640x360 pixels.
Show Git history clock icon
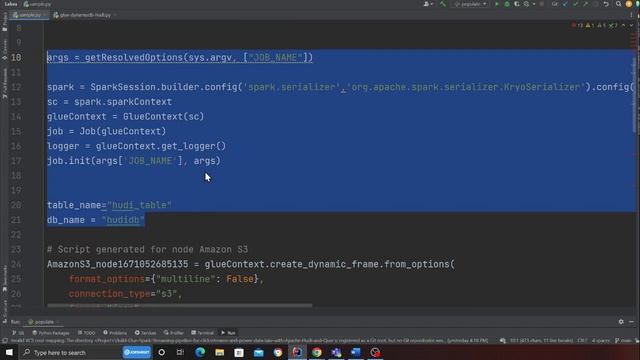596,4
